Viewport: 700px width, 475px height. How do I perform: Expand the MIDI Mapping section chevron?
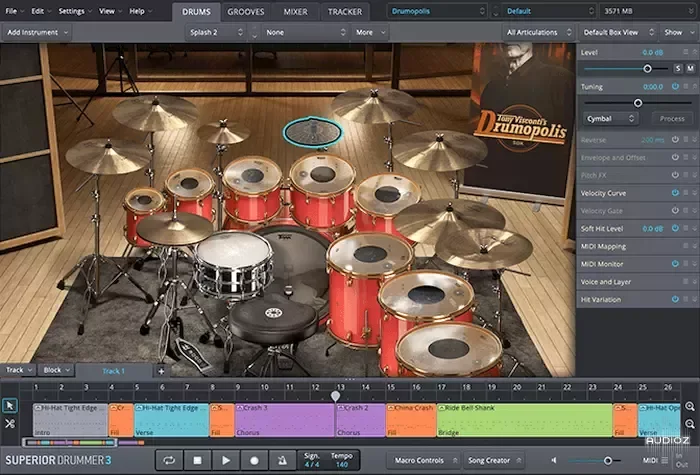pos(695,246)
